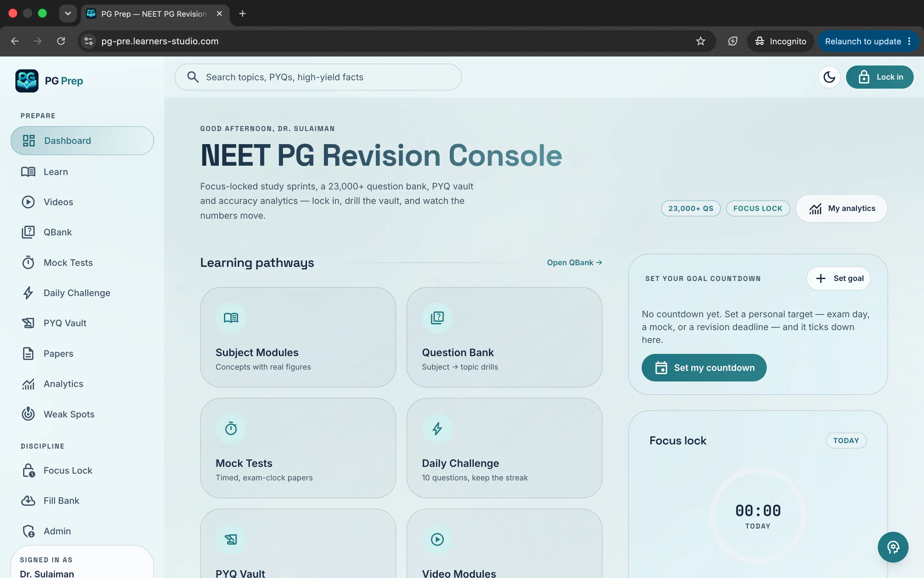Viewport: 924px width, 578px height.
Task: Click the Focus Lock padlock-clock icon
Action: pos(29,470)
